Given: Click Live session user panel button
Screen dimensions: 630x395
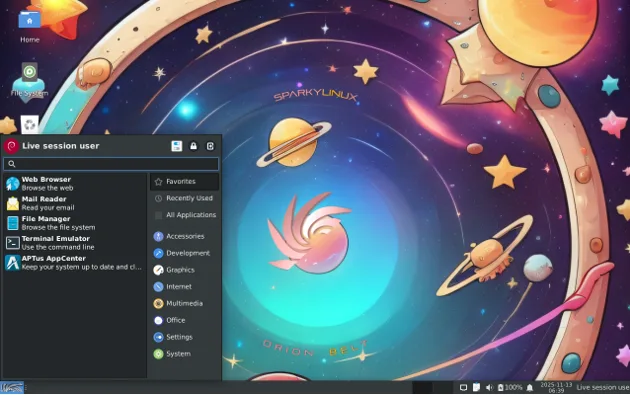Looking at the screenshot, I should 603,388.
